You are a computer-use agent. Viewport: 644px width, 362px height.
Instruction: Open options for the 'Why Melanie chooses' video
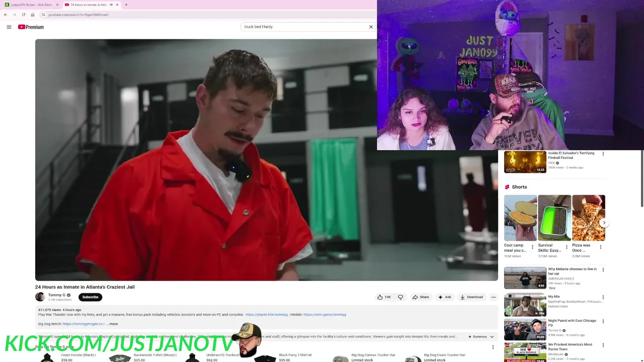coord(603,270)
